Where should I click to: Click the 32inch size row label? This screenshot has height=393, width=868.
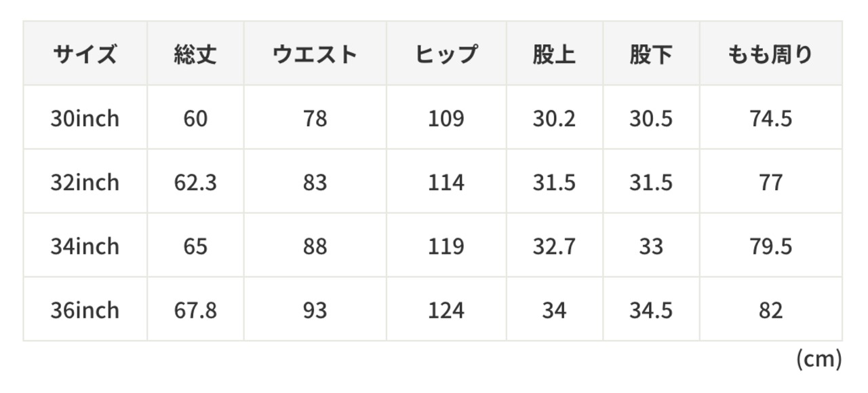point(85,183)
